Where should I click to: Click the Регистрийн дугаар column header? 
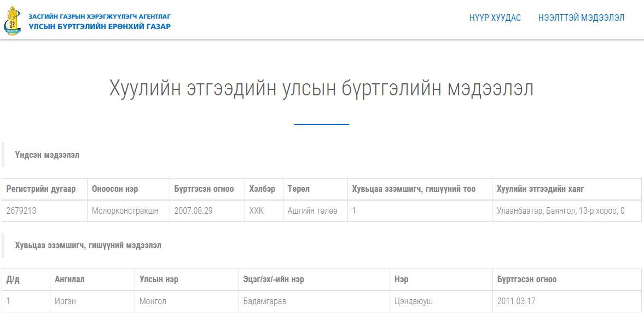pos(41,189)
